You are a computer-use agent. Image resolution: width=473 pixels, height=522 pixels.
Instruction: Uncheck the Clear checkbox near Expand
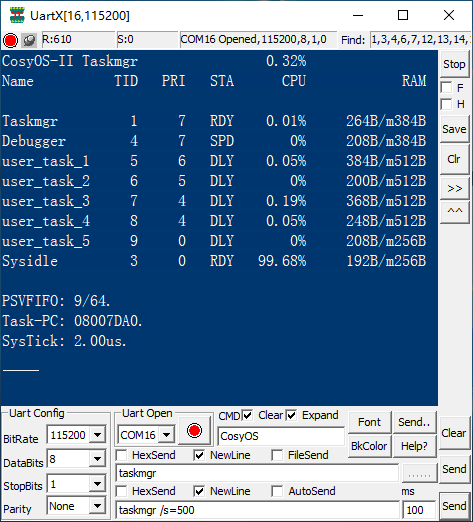tap(291, 415)
